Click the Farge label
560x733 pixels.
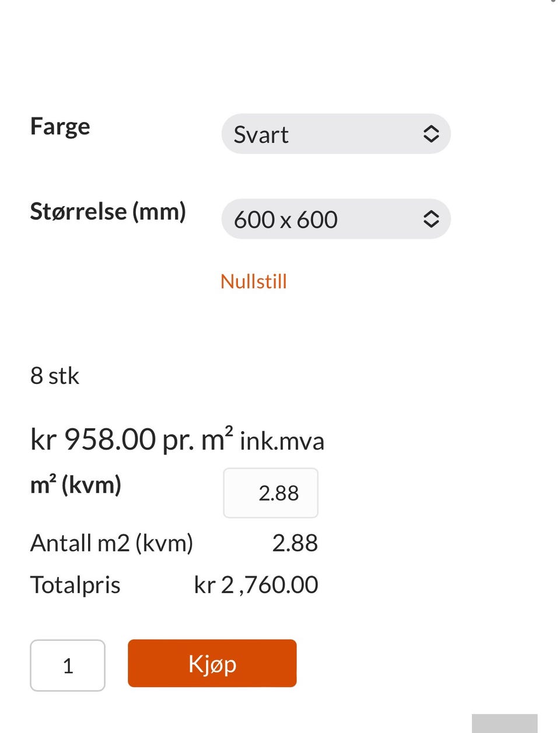(x=60, y=127)
